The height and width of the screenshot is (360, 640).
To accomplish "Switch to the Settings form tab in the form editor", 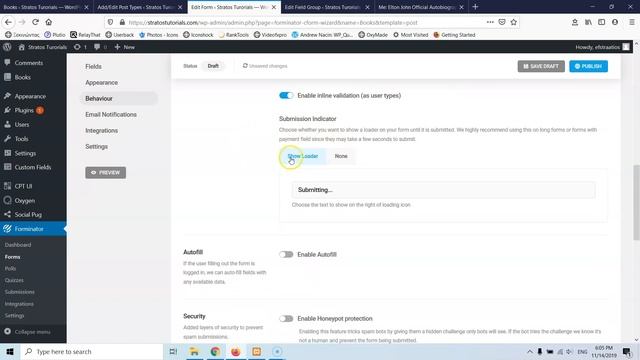I will click(97, 147).
